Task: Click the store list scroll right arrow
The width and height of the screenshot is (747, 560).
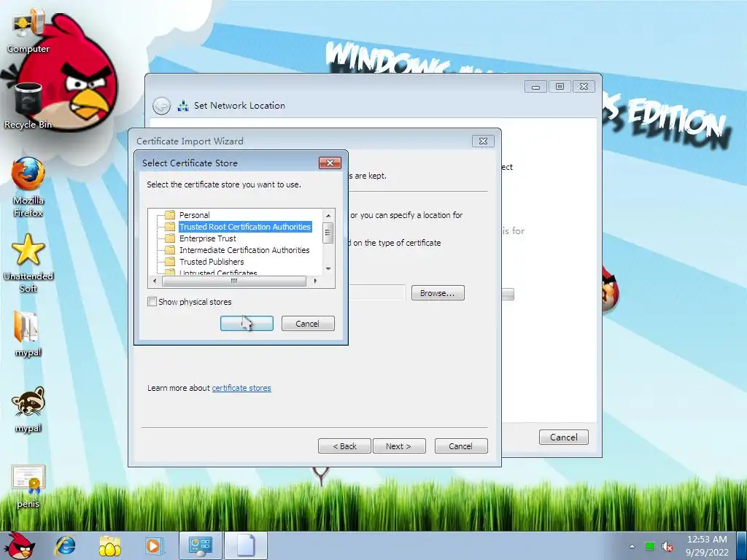Action: [x=315, y=281]
